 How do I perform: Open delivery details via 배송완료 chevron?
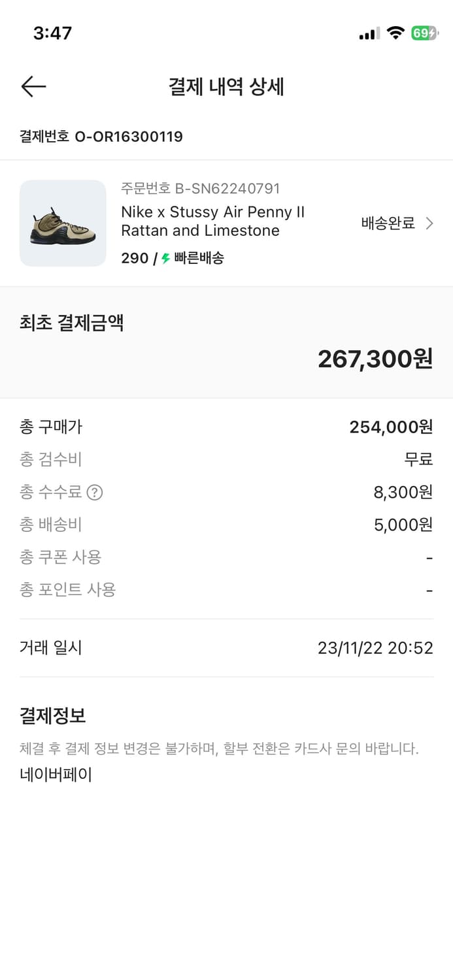click(430, 223)
